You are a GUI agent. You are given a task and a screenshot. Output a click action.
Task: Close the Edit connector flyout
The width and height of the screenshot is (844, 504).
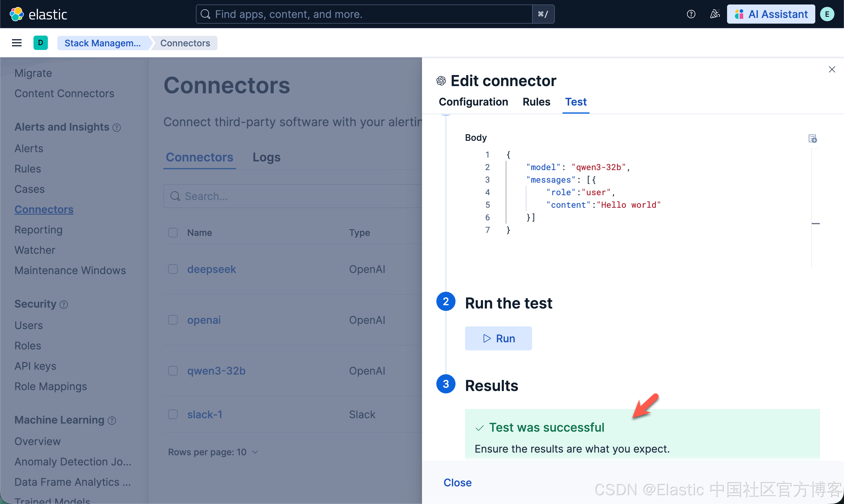pyautogui.click(x=832, y=70)
